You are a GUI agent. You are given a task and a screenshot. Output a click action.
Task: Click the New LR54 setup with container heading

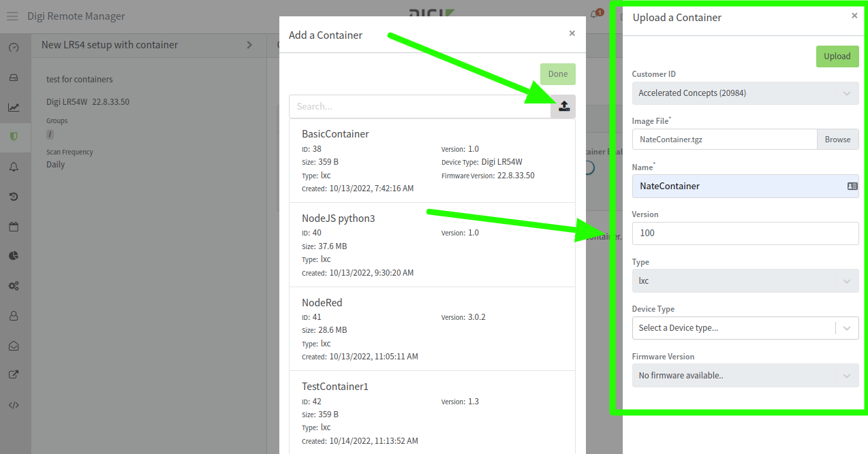(110, 45)
